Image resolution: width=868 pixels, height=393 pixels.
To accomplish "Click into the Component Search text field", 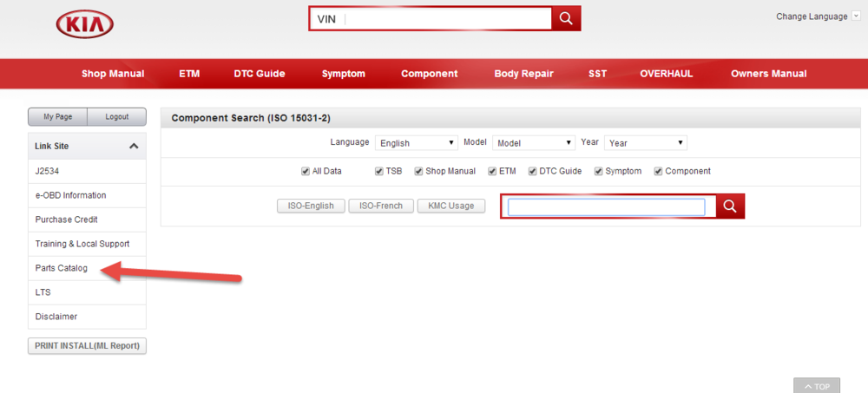I will tap(607, 207).
